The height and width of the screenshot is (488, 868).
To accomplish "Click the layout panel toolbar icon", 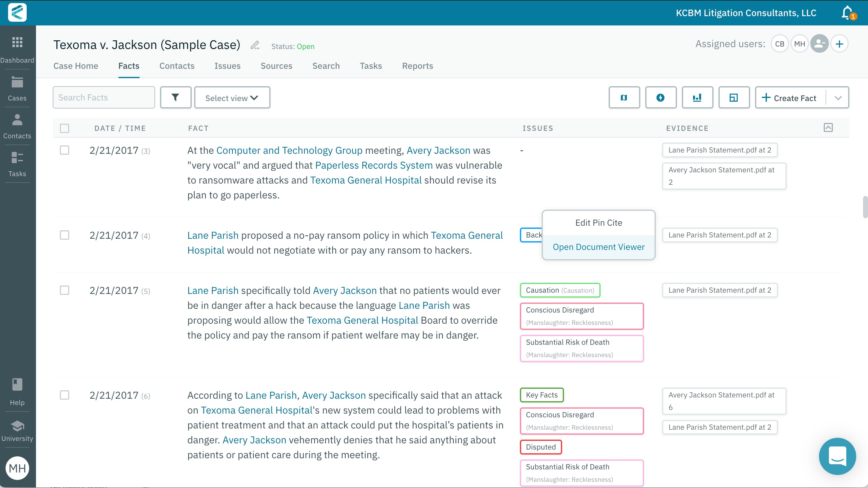I will coord(734,98).
